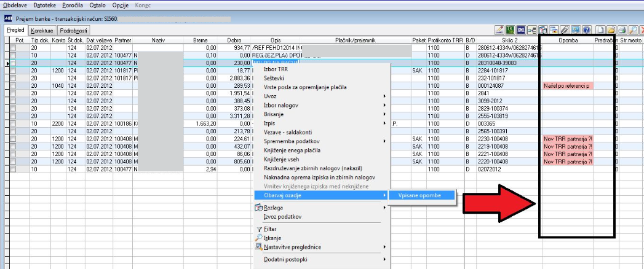The image size is (644, 269).
Task: Click note cell 'Našel po referenci p'
Action: point(568,86)
